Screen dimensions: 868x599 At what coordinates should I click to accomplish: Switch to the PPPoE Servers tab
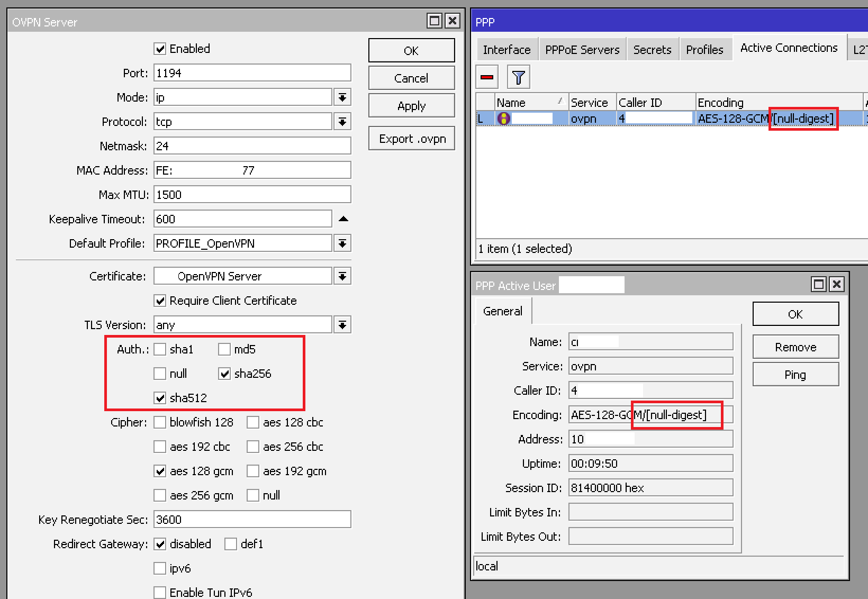click(x=582, y=50)
